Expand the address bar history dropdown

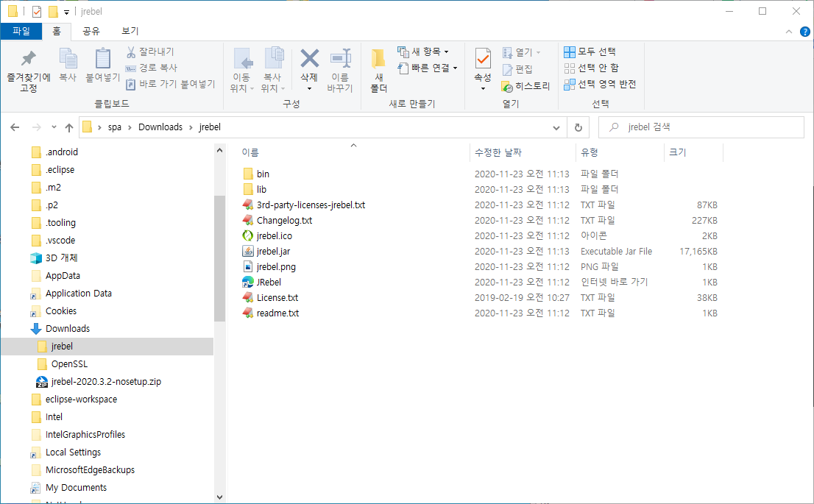click(x=556, y=128)
